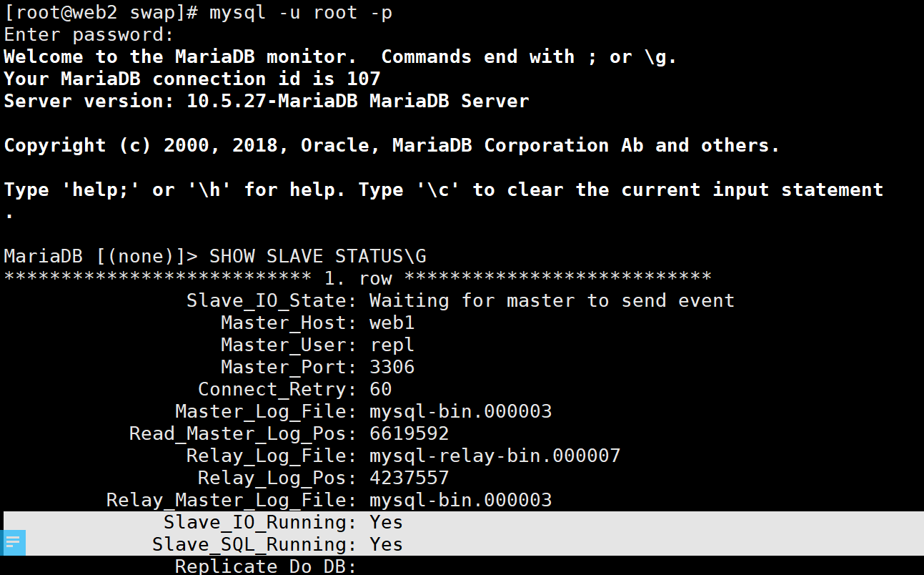This screenshot has height=575, width=924.
Task: Click the SHOW SLAVE STATUS\G command
Action: tap(318, 256)
